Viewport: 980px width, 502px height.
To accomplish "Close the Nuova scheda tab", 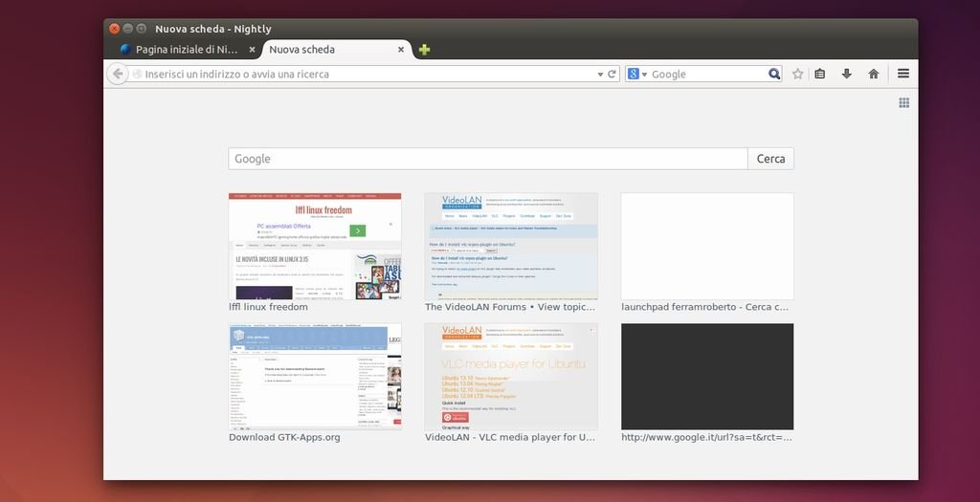I will 401,50.
